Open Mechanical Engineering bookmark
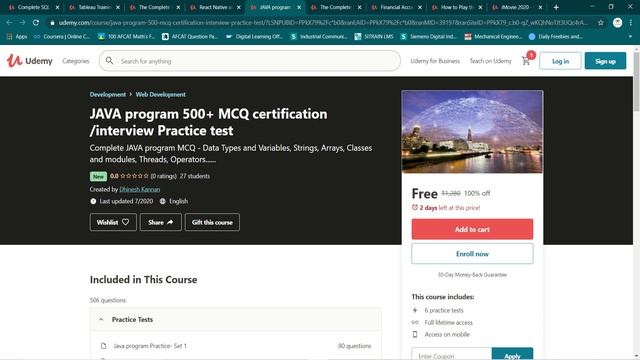 493,37
